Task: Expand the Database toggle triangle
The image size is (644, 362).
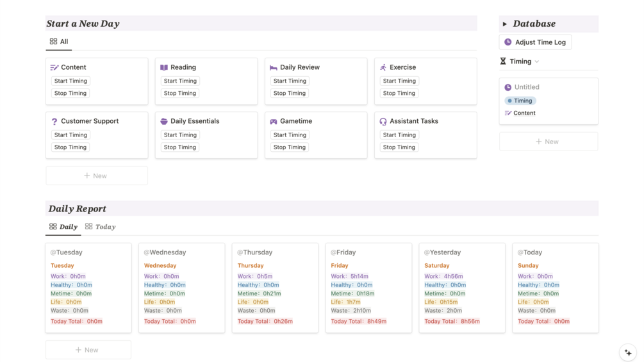Action: [x=505, y=24]
